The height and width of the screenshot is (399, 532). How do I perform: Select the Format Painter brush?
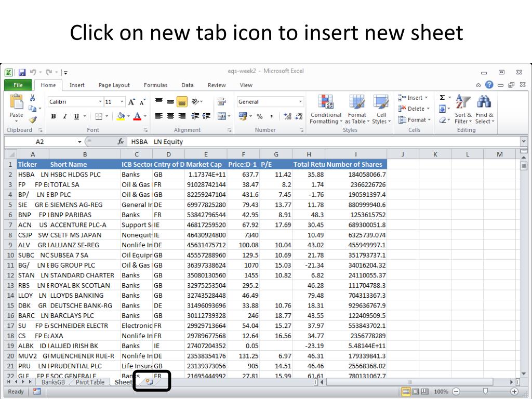point(33,120)
